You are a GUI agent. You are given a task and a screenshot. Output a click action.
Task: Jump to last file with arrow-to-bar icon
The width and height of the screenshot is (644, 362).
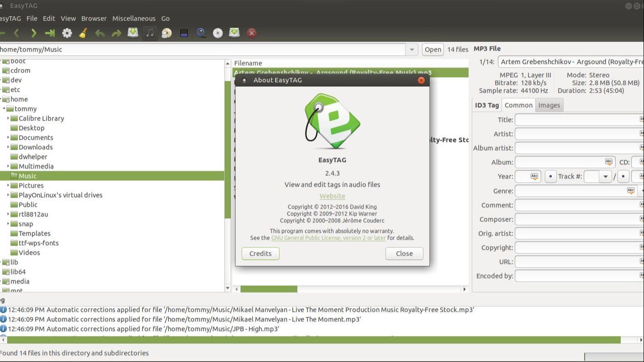tap(50, 33)
